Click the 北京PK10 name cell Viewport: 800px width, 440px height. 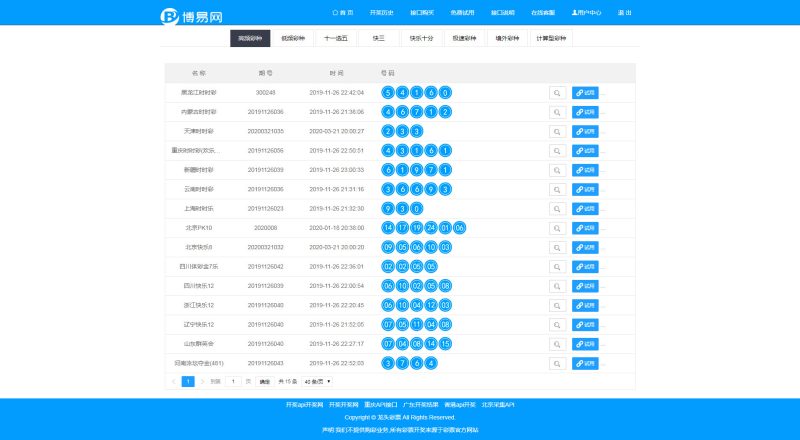198,228
